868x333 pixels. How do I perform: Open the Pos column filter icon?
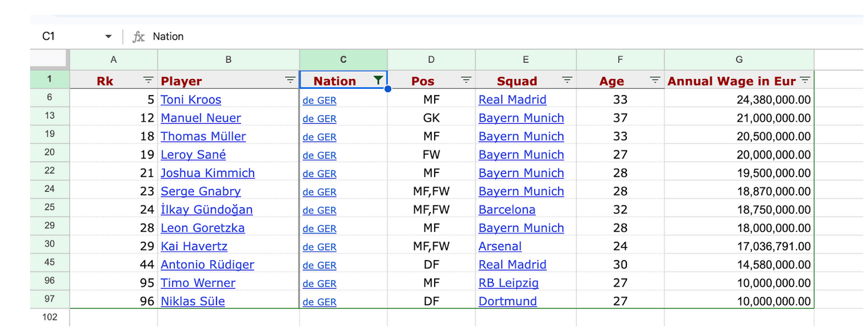click(466, 80)
